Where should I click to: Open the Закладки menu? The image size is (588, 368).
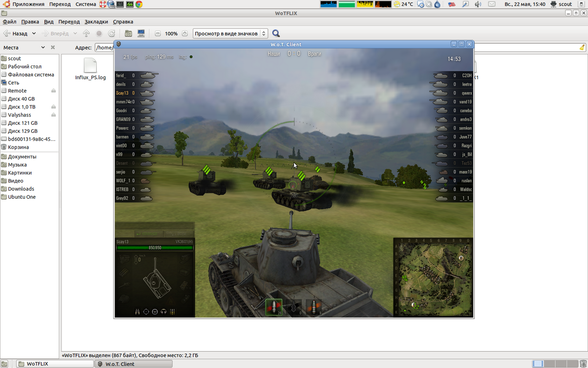[96, 22]
